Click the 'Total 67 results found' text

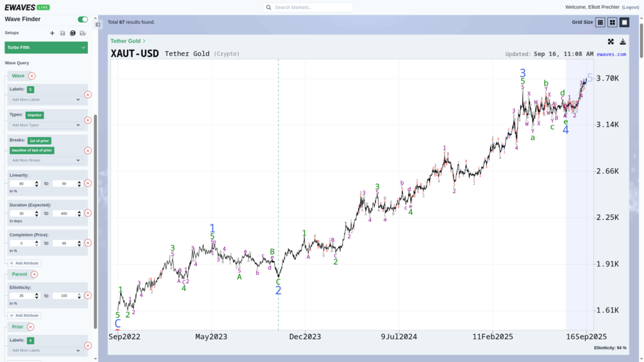(x=131, y=23)
